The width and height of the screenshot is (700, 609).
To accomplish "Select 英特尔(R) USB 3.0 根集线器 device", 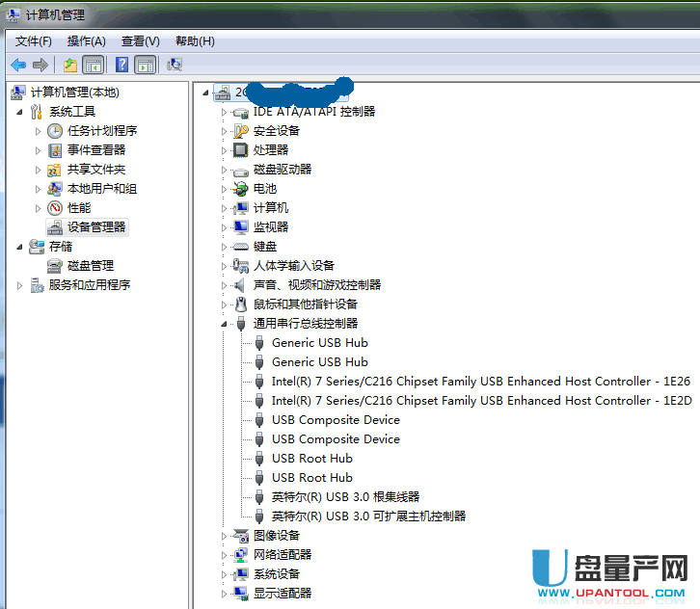I will [345, 497].
